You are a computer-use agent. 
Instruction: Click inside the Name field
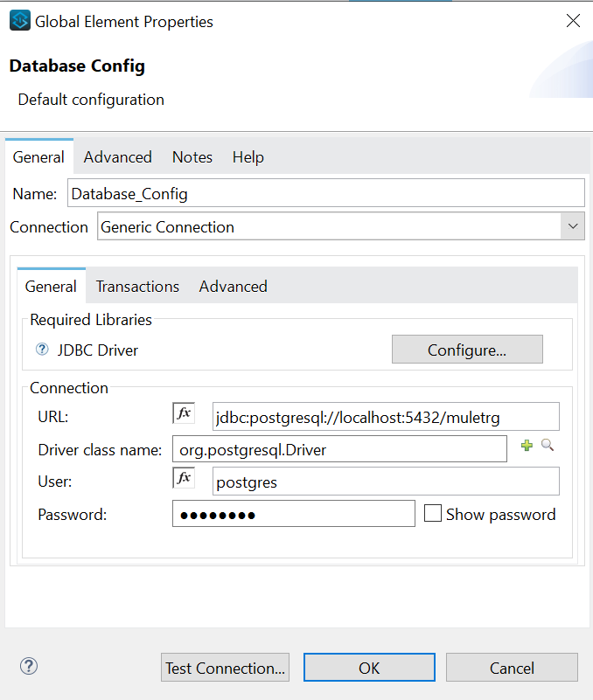click(324, 192)
